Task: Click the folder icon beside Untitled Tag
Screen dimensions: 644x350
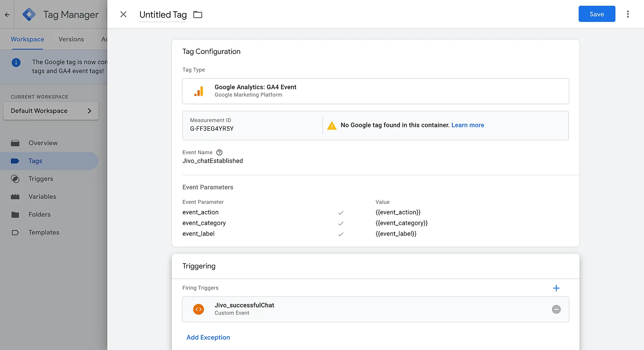Action: coord(198,14)
